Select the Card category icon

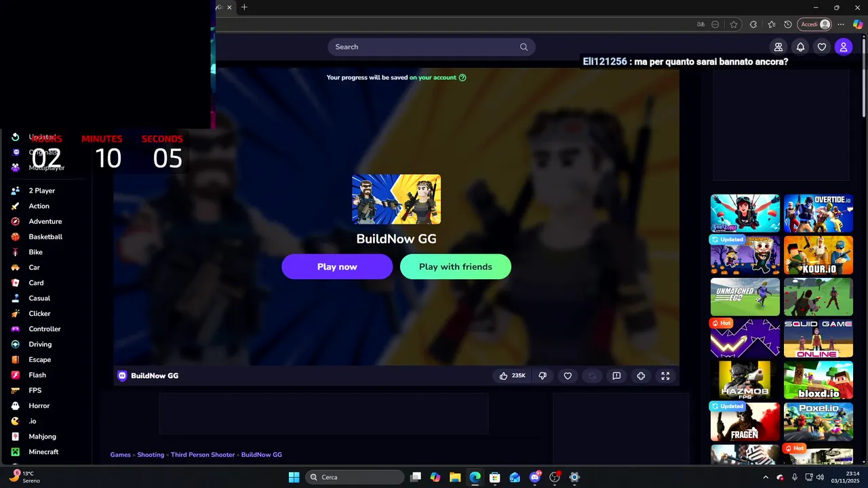tap(15, 283)
